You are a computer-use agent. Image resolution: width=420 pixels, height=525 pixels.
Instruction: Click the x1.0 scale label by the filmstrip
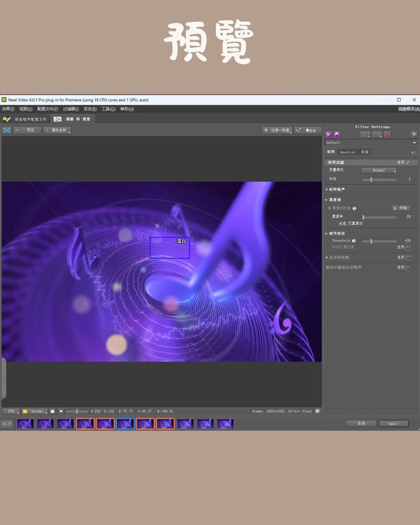click(6, 424)
